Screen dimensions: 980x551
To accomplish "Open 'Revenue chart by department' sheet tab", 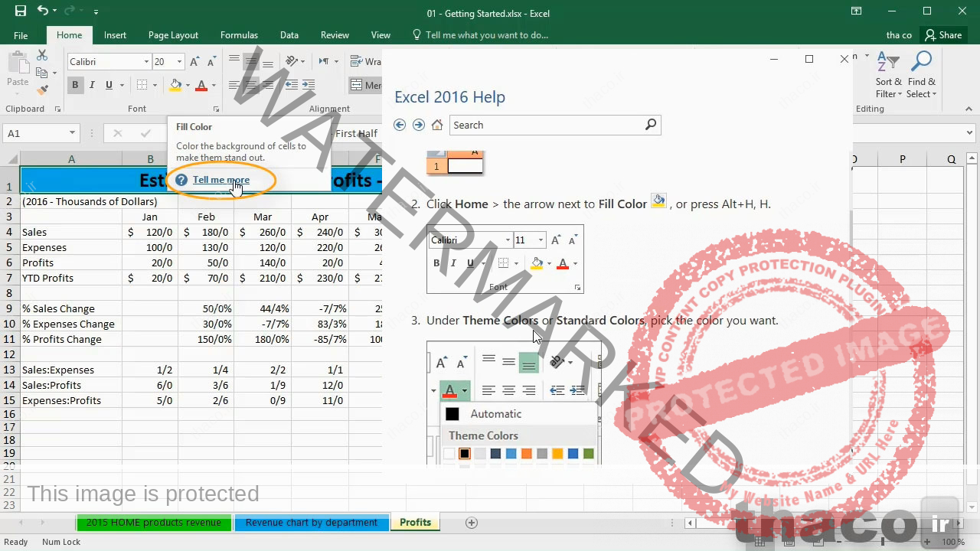I will tap(312, 523).
